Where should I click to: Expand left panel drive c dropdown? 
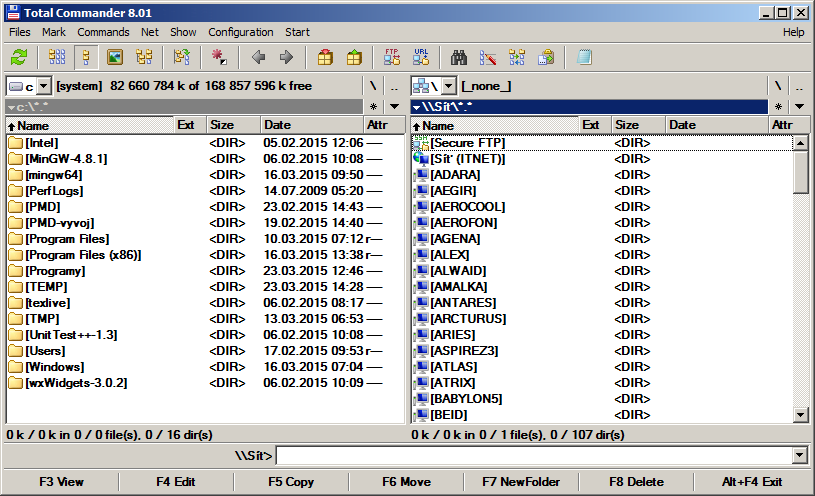[x=44, y=86]
